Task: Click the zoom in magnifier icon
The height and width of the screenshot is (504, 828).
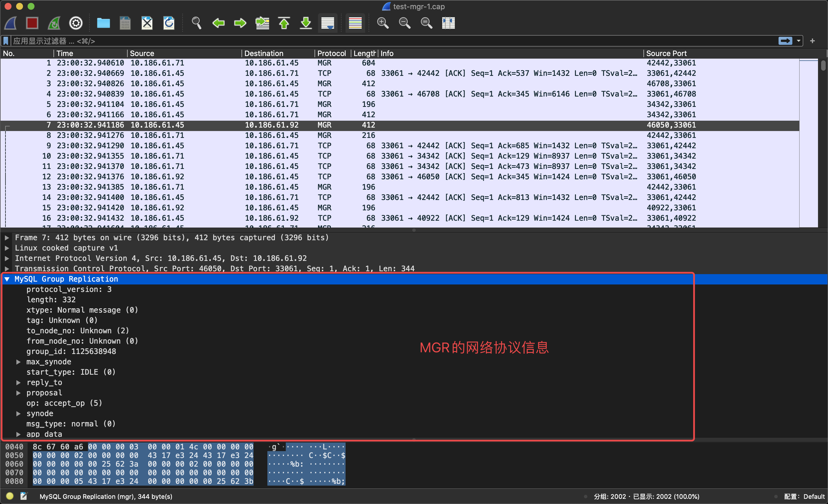Action: coord(382,23)
